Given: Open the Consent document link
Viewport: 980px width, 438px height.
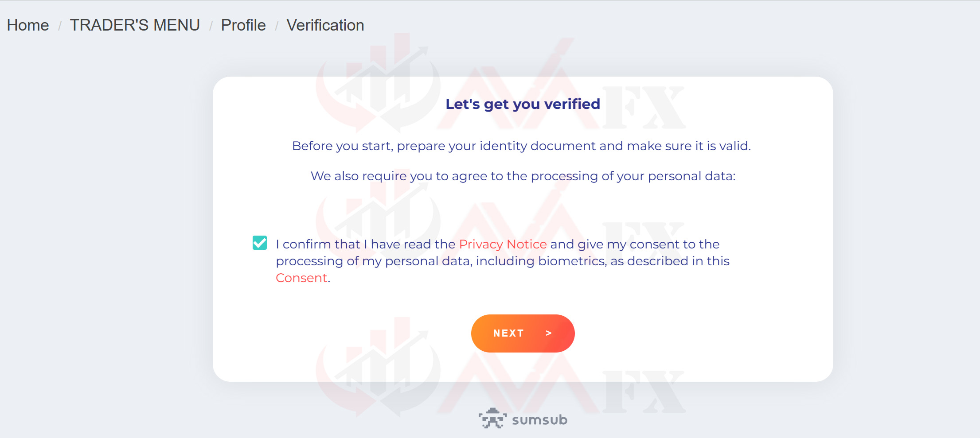Looking at the screenshot, I should [x=301, y=278].
